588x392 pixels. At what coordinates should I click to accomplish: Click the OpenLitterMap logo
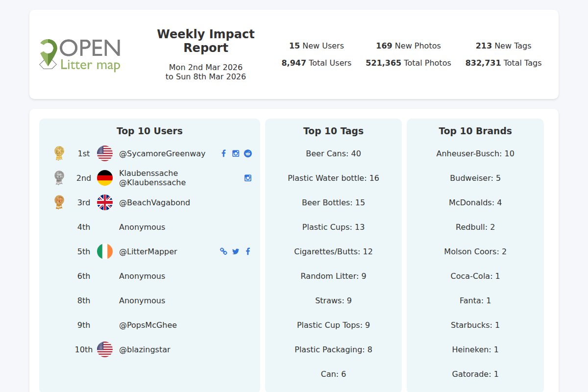point(80,55)
